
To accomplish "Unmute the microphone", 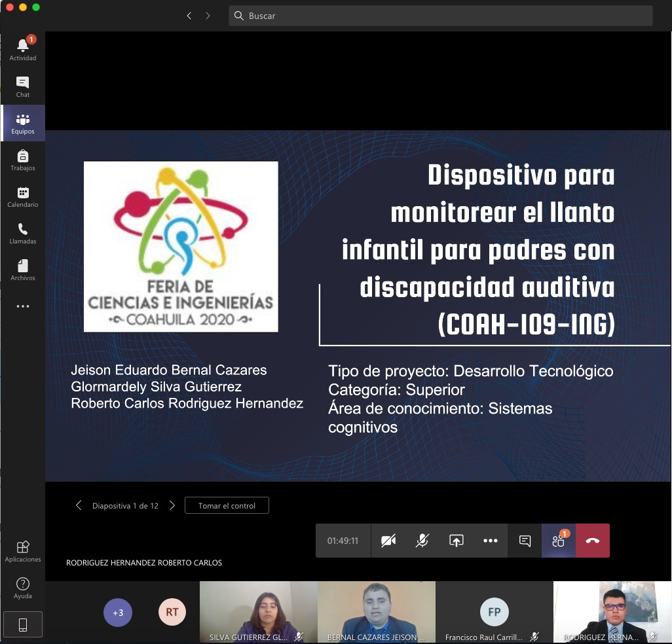I will 422,541.
